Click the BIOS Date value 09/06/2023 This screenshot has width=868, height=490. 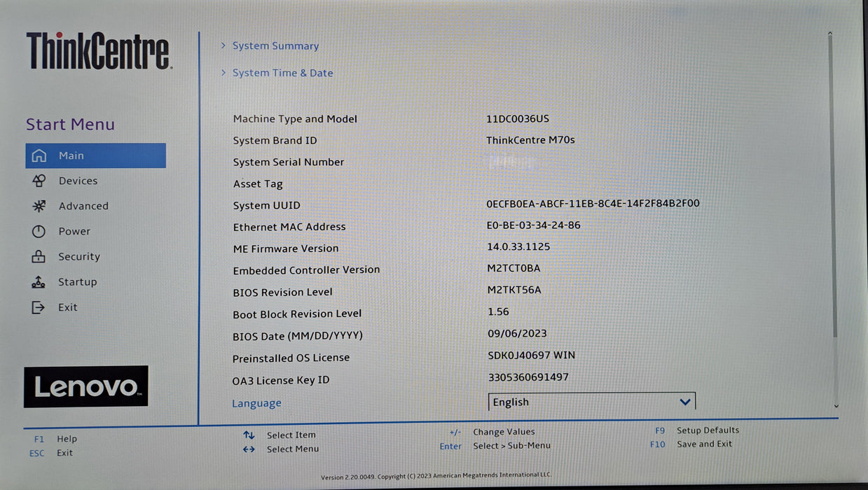tap(517, 333)
